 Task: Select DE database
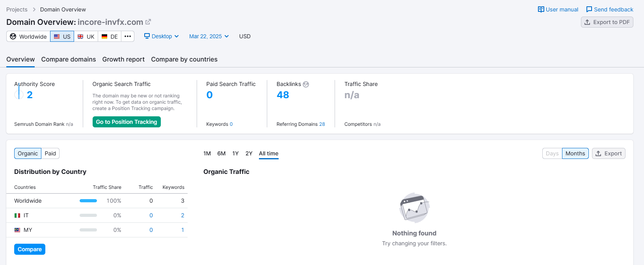110,36
